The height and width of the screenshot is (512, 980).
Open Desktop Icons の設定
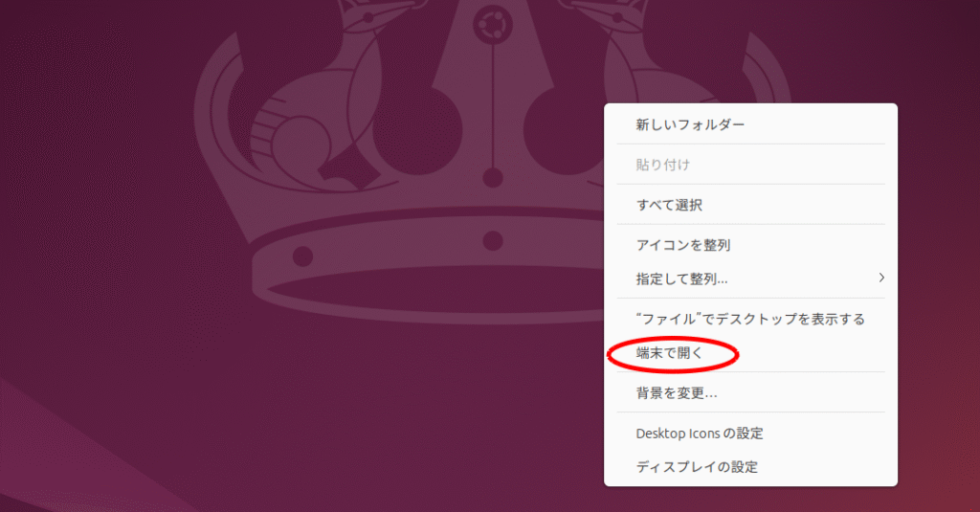750,433
